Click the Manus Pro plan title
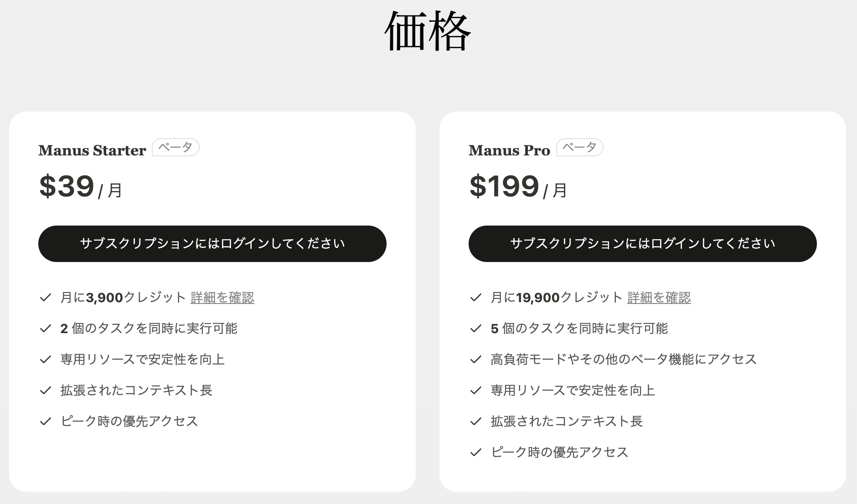Screen dimensions: 857x504 pyautogui.click(x=509, y=150)
